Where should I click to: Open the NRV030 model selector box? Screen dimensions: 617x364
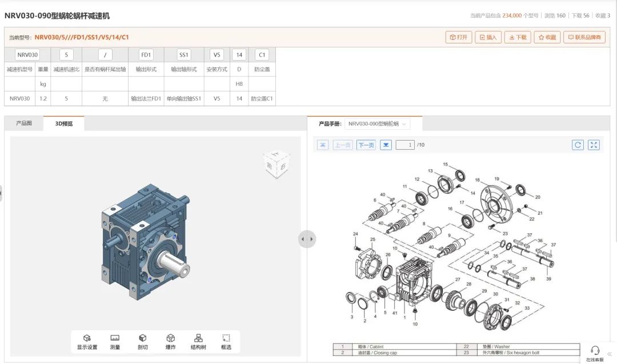27,55
